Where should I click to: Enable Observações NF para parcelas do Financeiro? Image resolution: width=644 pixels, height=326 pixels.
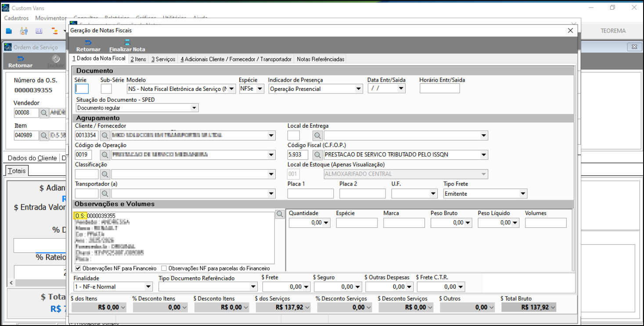tap(164, 268)
